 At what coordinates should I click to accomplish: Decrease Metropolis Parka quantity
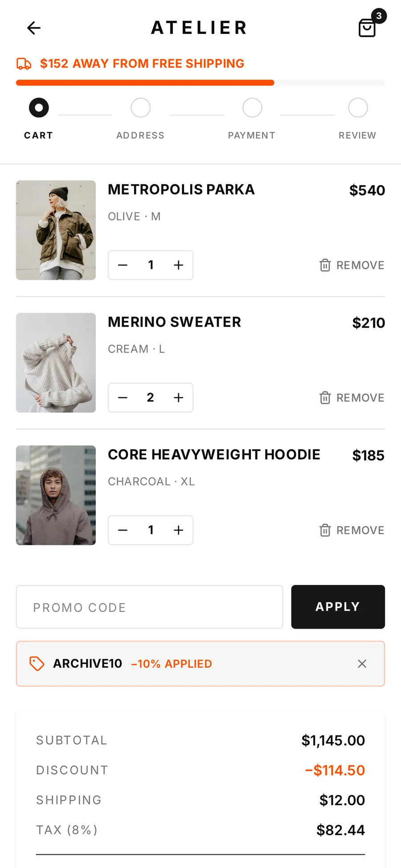123,265
